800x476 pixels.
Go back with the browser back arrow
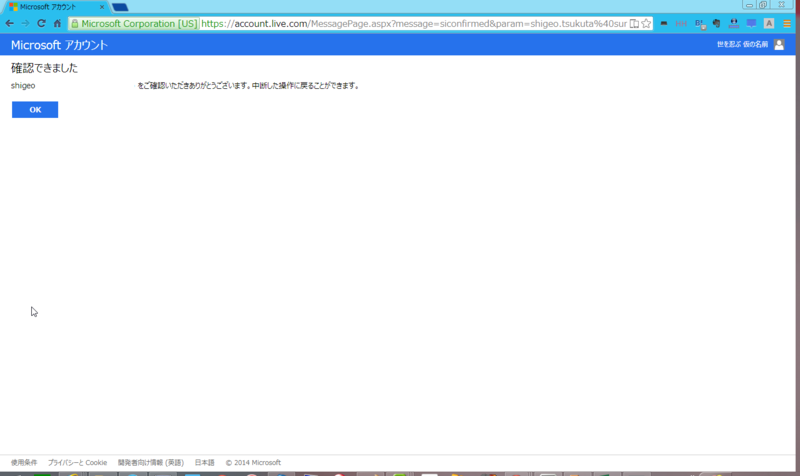pos(9,23)
